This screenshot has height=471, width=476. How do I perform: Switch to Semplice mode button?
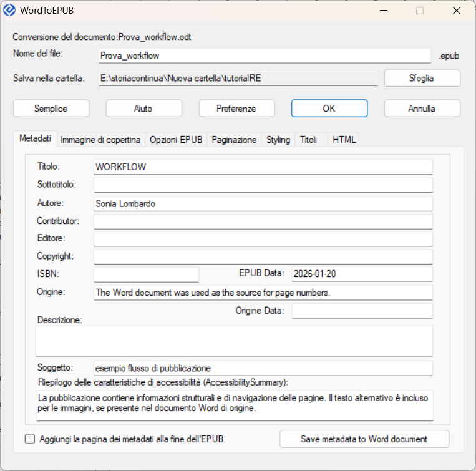click(x=51, y=109)
